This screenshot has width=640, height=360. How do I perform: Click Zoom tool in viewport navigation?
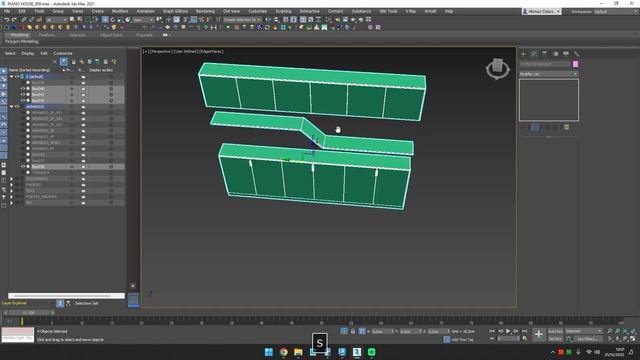pyautogui.click(x=610, y=331)
